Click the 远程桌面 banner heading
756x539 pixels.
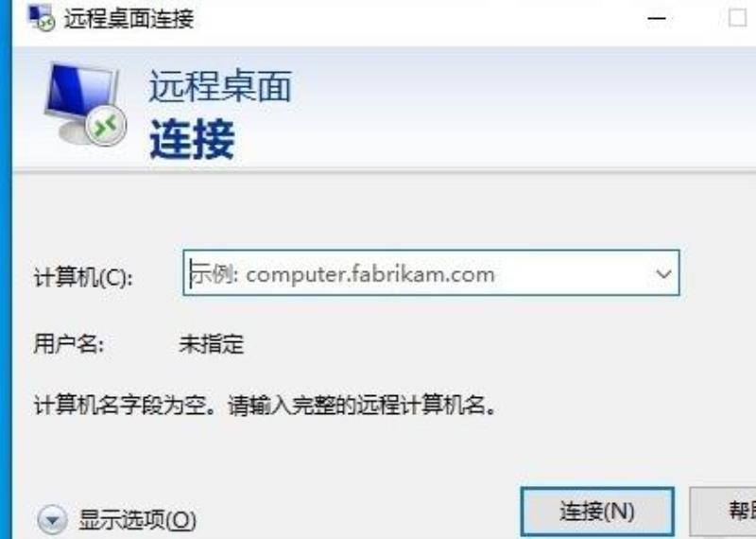pos(220,86)
